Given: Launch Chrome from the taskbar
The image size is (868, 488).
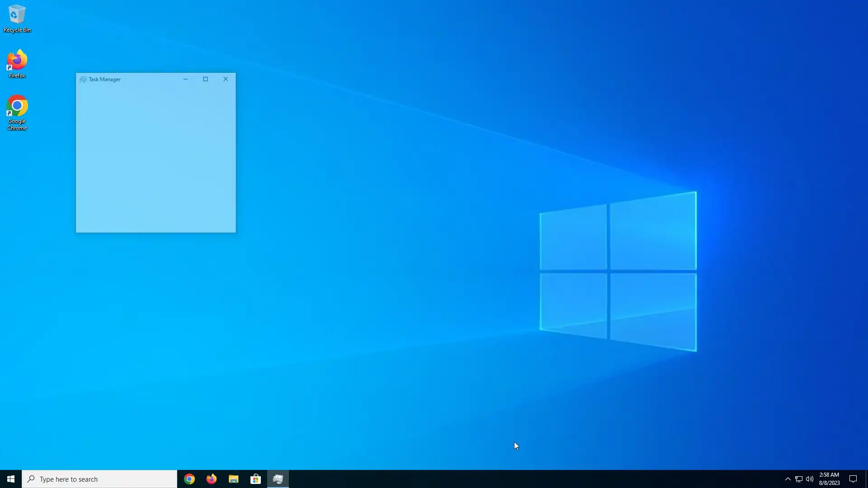Looking at the screenshot, I should pos(189,479).
